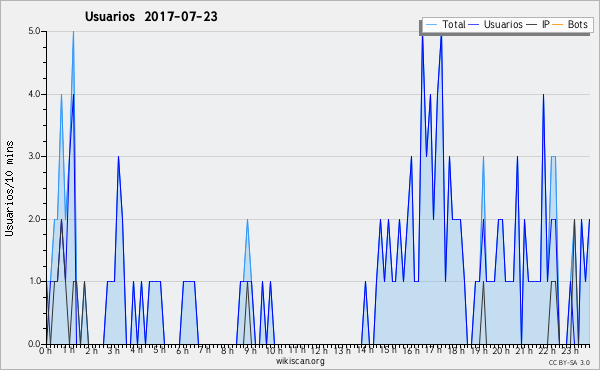600x370 pixels.
Task: Click the light blue 2.0 peak near 9 h
Action: [248, 220]
